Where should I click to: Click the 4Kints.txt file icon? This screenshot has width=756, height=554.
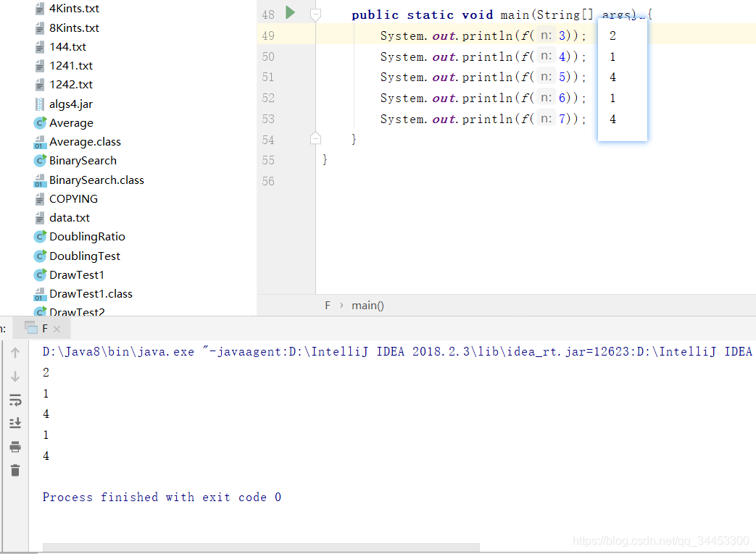[x=40, y=9]
